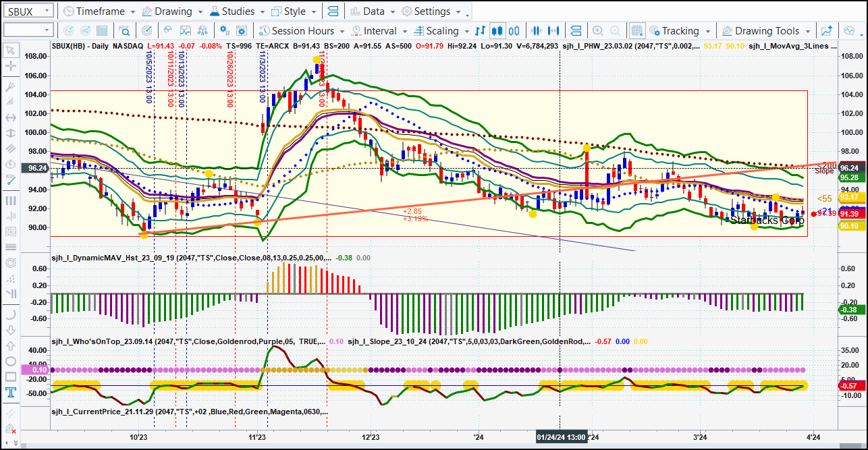This screenshot has height=450, width=868.
Task: Click the 11/3/2023 13:00 vertical date label
Action: tap(262, 78)
